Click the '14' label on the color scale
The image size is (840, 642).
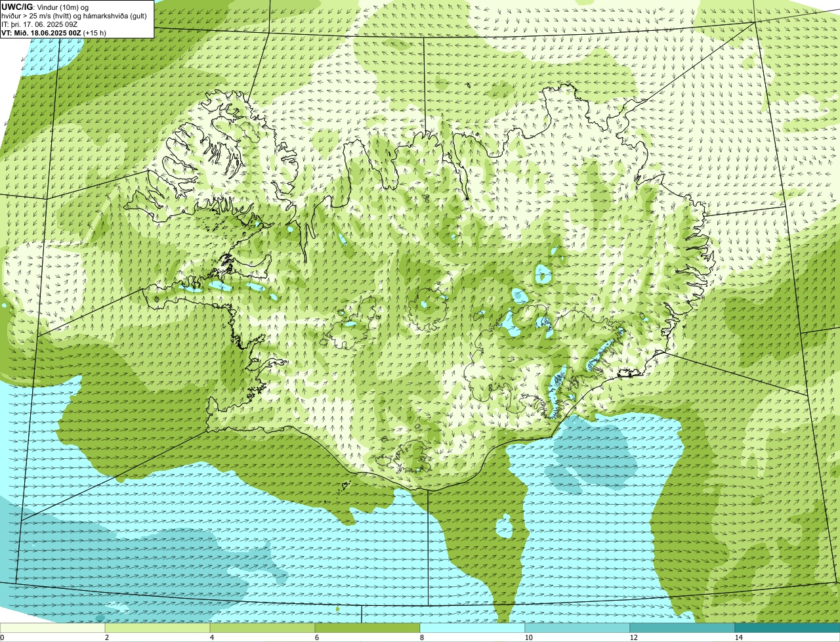738,637
